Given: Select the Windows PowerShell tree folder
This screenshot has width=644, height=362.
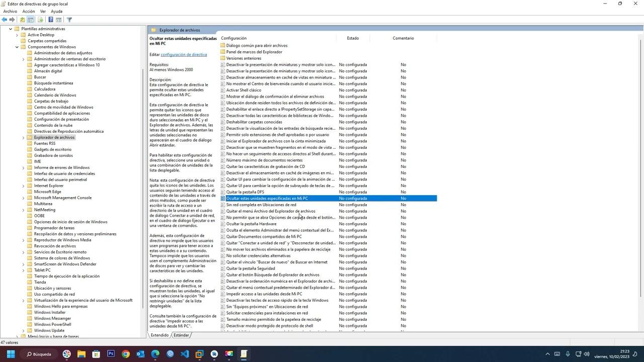Looking at the screenshot, I should pyautogui.click(x=52, y=324).
